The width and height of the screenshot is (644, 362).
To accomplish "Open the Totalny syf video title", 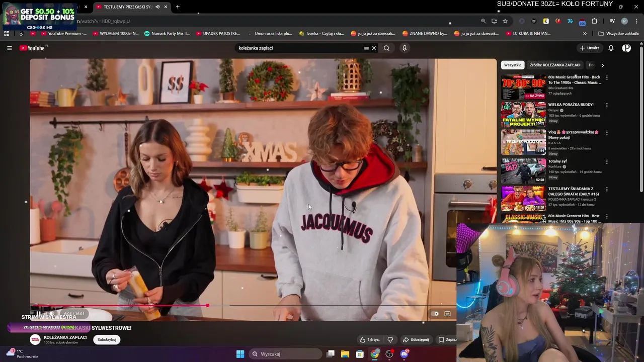I will point(557,161).
